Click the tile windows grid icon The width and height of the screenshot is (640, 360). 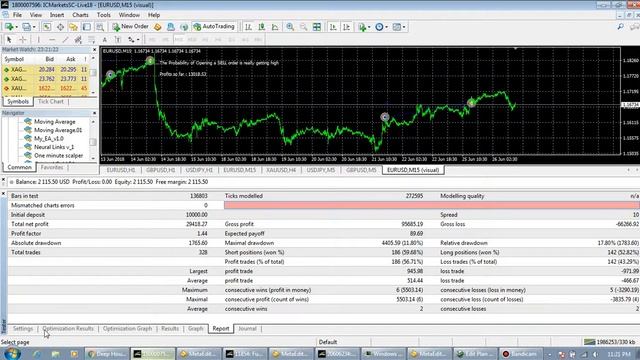pyautogui.click(x=317, y=27)
